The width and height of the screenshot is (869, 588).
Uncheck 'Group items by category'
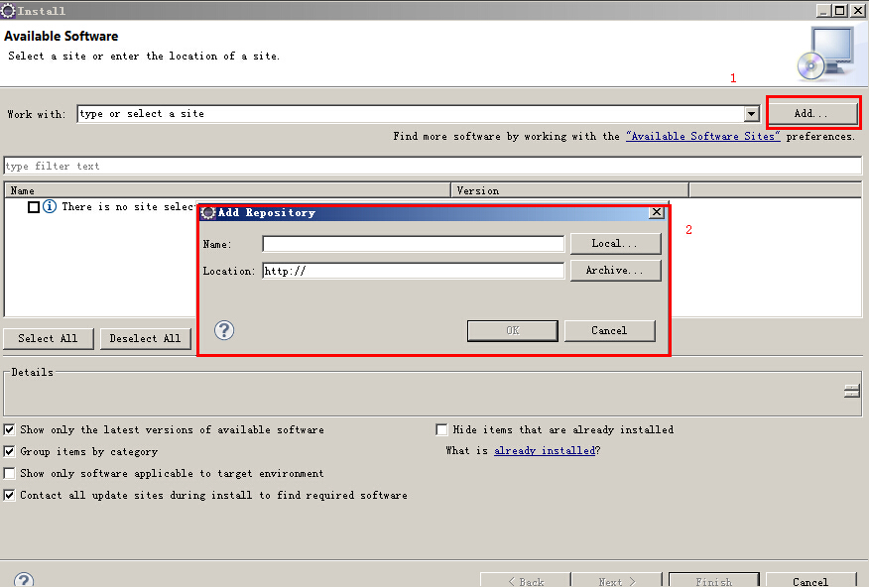point(10,452)
